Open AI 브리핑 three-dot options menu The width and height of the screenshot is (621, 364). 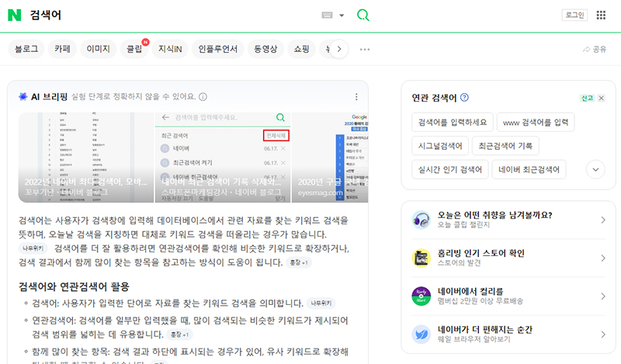click(x=356, y=97)
